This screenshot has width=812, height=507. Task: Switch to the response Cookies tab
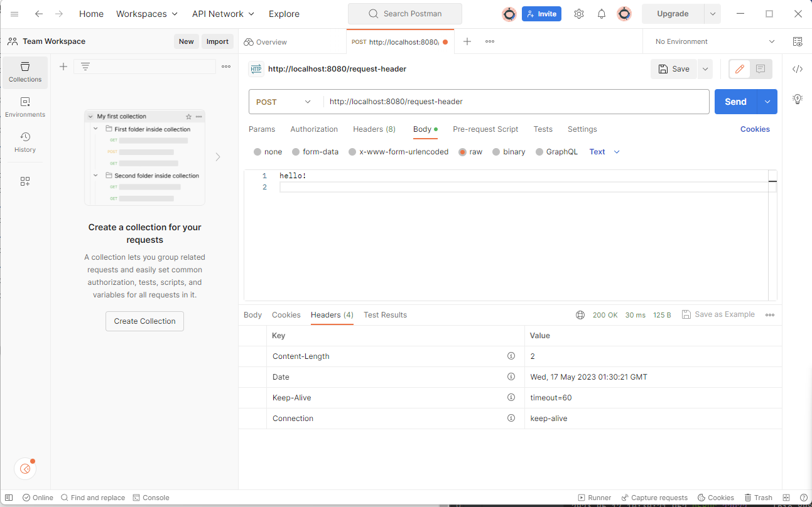pos(286,315)
